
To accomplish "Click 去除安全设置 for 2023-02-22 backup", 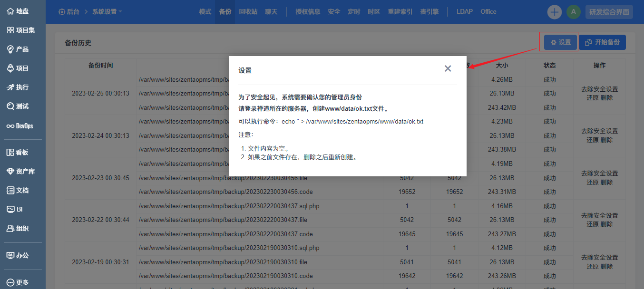I will pos(599,216).
